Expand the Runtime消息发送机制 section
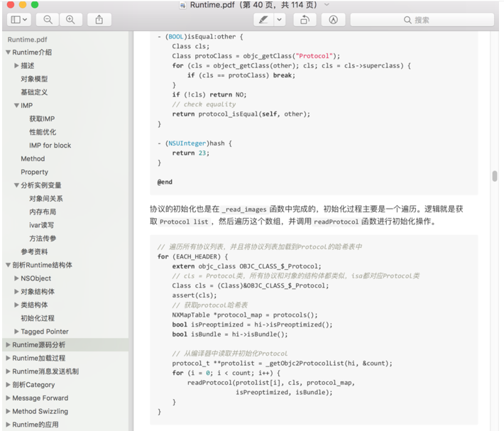504x431 pixels. coord(9,371)
